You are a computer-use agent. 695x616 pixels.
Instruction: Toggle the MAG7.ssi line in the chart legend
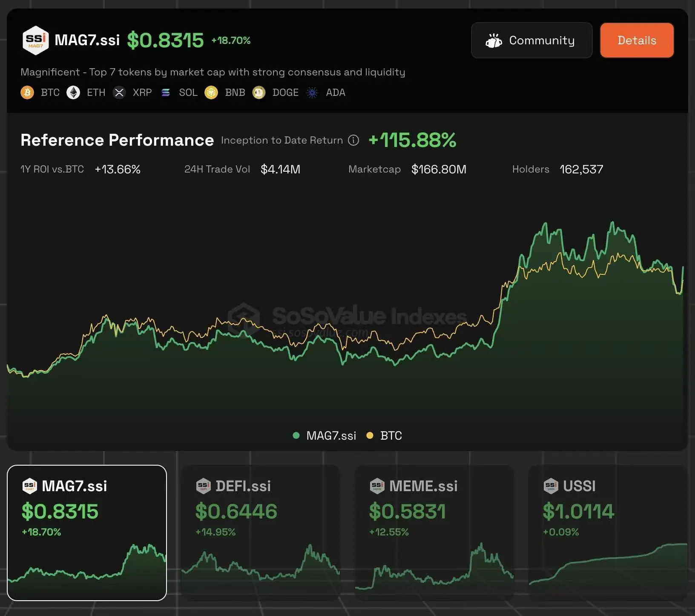click(x=325, y=435)
